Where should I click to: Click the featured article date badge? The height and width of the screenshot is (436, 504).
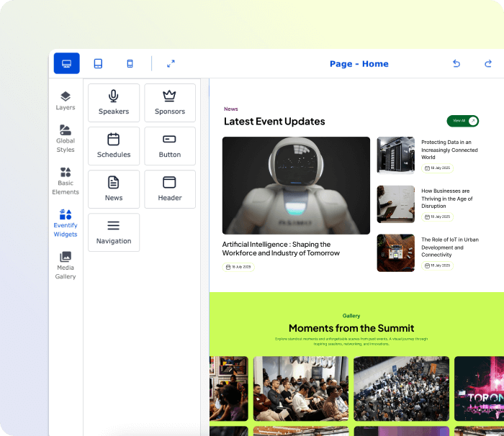238,267
